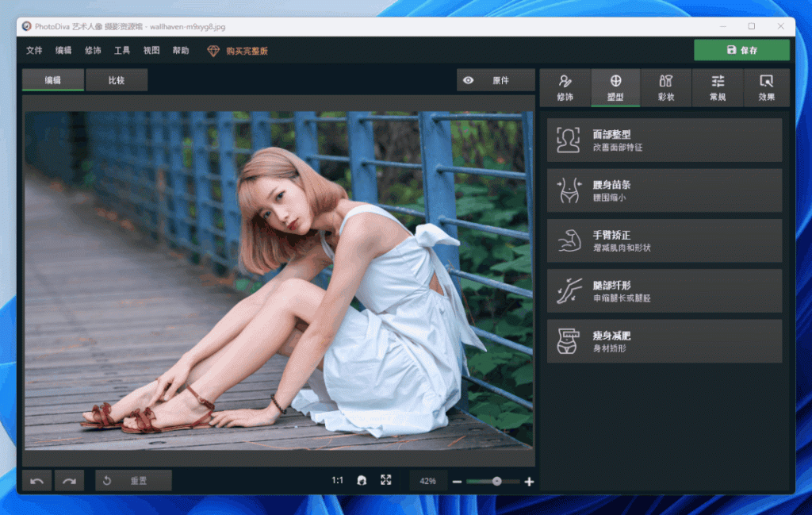Open the 腿部纤形 leg shaping tool

(x=665, y=290)
